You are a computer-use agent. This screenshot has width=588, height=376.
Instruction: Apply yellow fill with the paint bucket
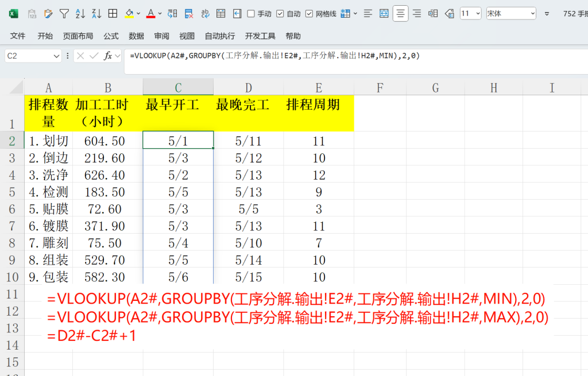pos(129,14)
